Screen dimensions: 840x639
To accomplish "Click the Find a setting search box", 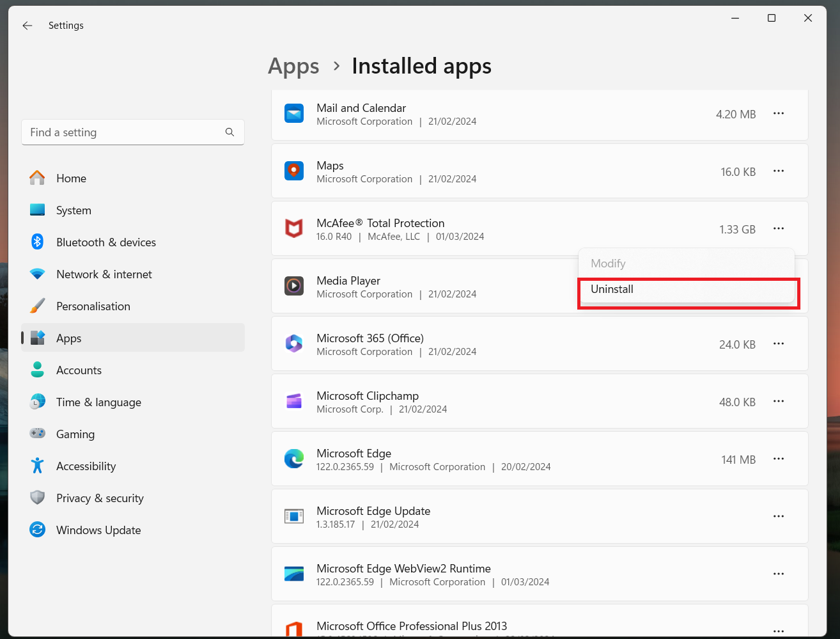I will (x=125, y=132).
